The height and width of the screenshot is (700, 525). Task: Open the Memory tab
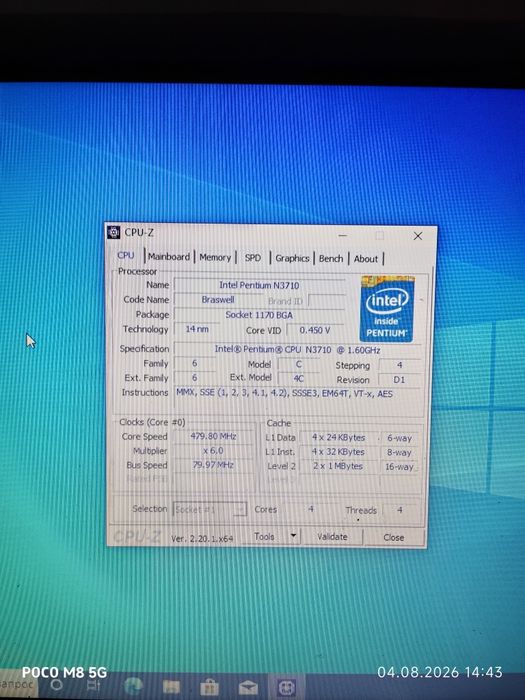tap(215, 258)
